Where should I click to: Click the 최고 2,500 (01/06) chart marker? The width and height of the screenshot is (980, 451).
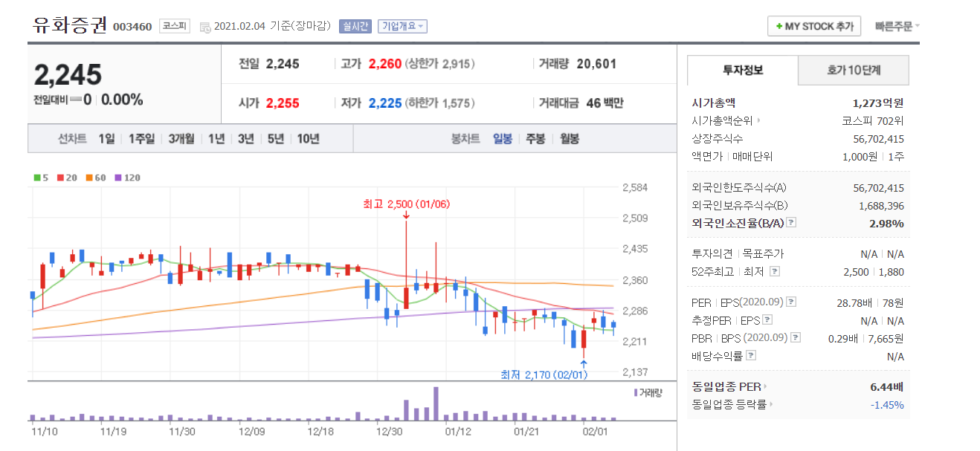406,204
